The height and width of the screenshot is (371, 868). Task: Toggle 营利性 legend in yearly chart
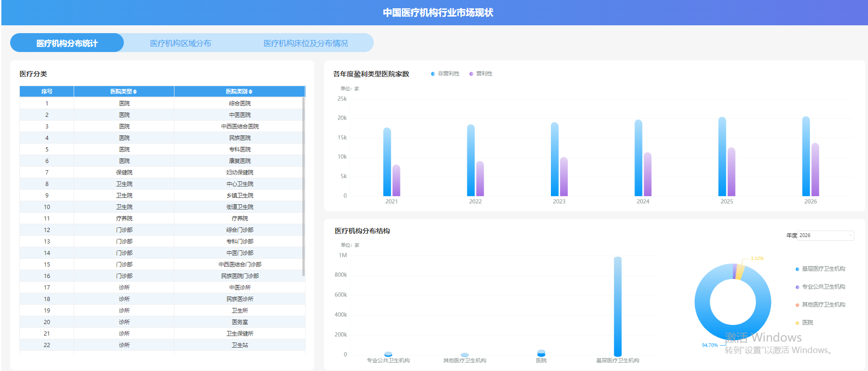(x=481, y=74)
